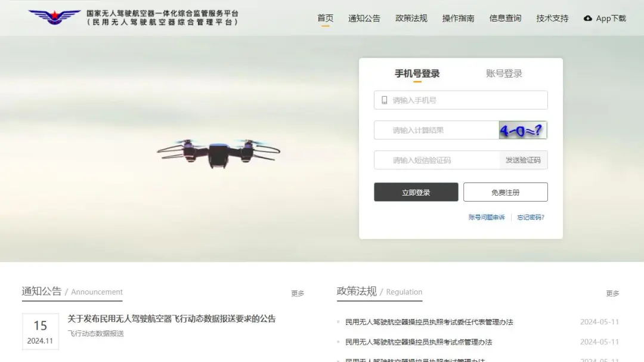Open the 通知公告 navigation menu

(x=364, y=18)
